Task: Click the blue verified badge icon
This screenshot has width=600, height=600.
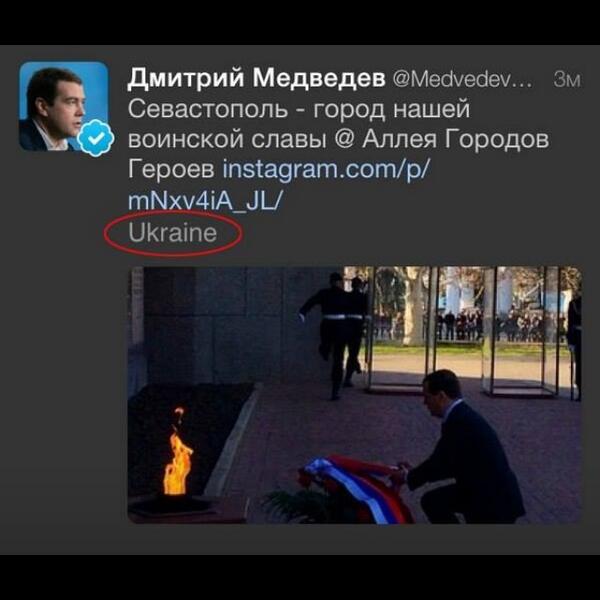Action: tap(95, 138)
